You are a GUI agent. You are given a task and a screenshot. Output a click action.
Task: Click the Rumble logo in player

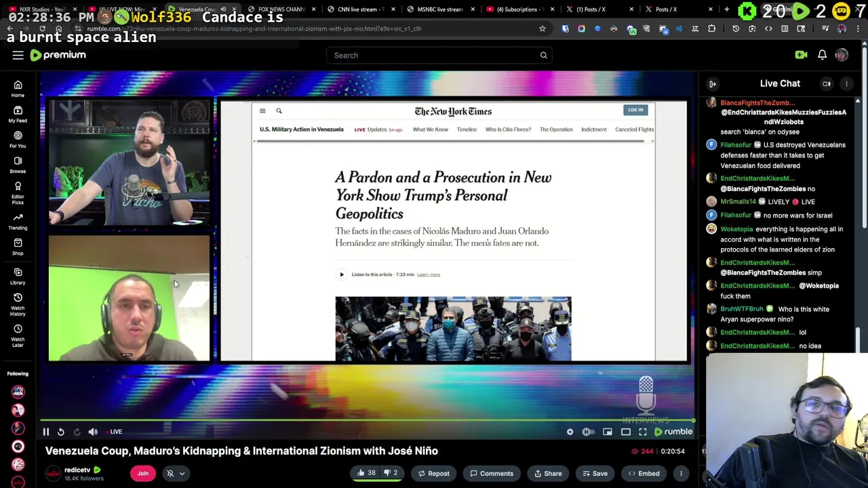click(673, 432)
